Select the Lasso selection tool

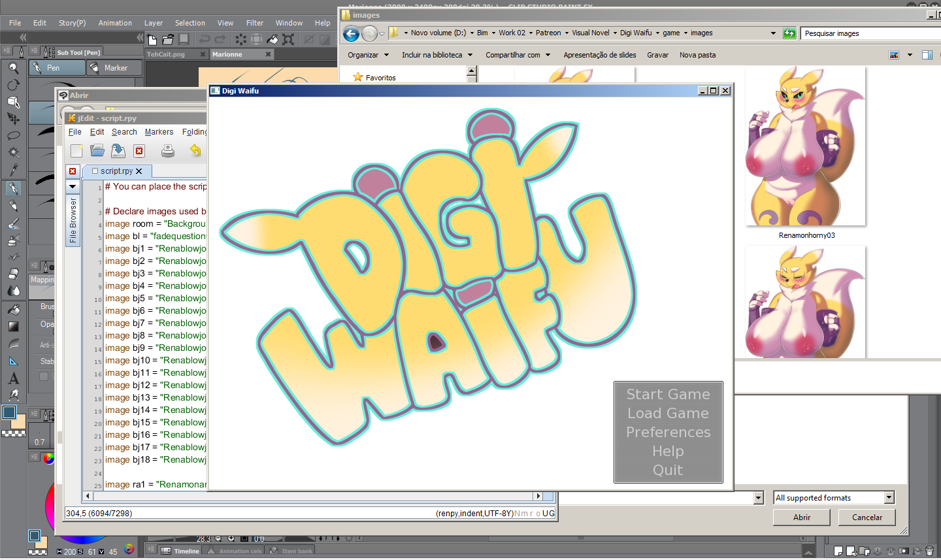13,136
